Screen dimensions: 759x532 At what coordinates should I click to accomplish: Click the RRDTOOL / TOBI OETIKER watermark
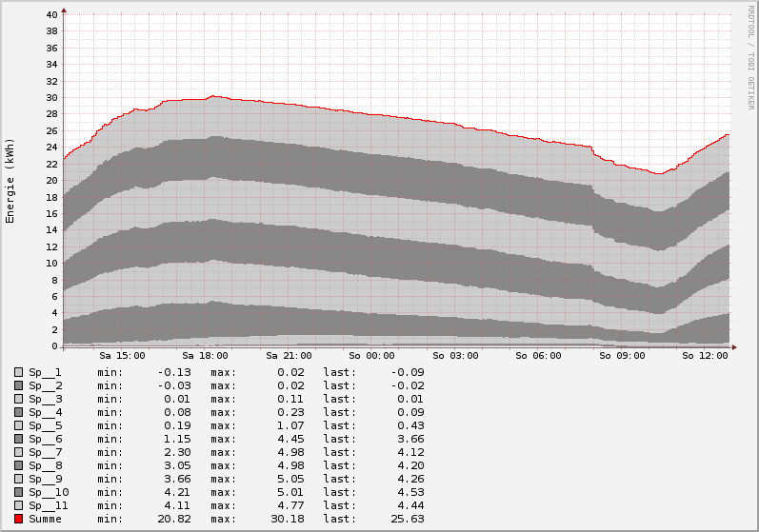[750, 59]
